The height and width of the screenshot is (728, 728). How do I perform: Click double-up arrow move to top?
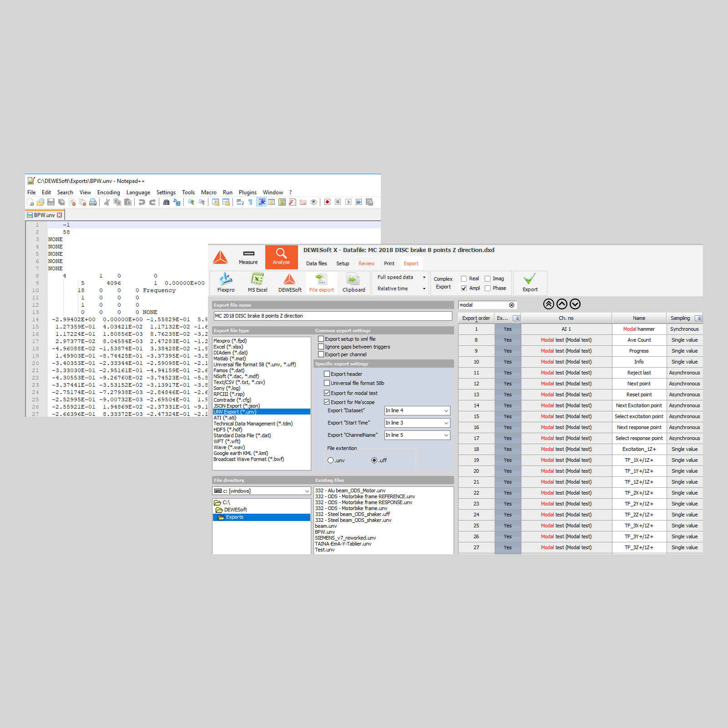tap(549, 304)
